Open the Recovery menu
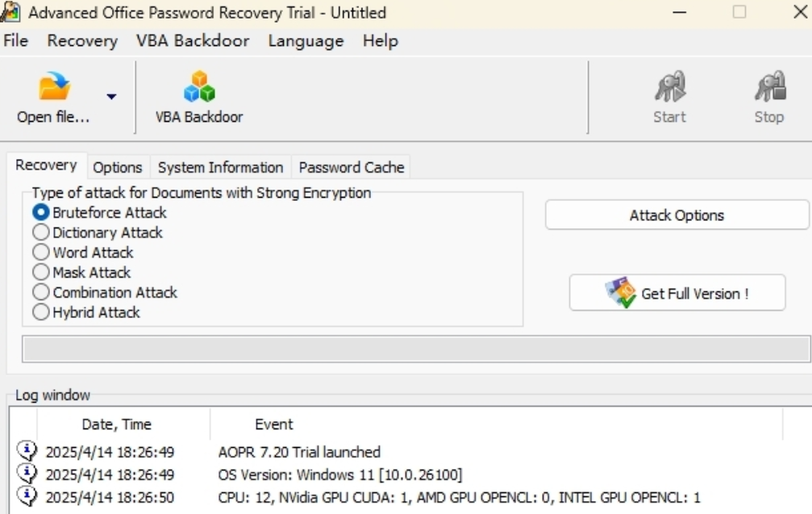Viewport: 812px width, 514px height. pyautogui.click(x=82, y=40)
